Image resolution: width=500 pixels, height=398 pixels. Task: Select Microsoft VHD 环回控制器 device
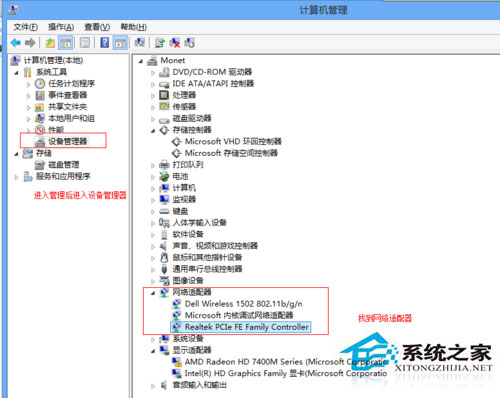tap(233, 141)
